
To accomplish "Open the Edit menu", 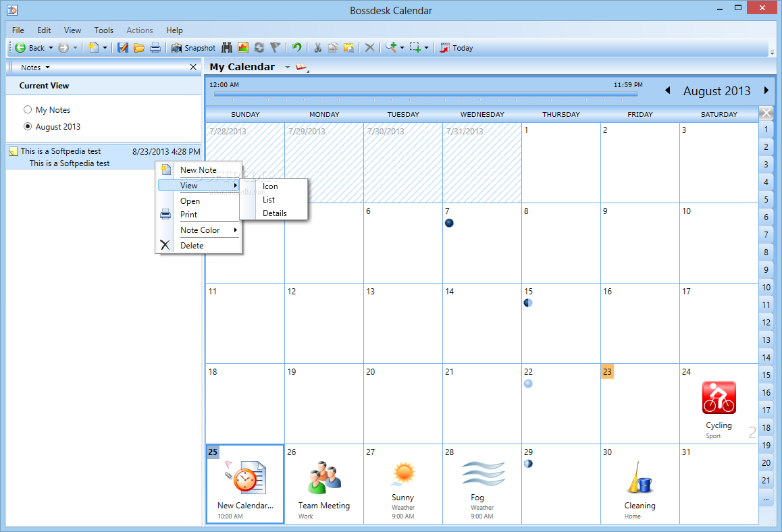I will (44, 30).
